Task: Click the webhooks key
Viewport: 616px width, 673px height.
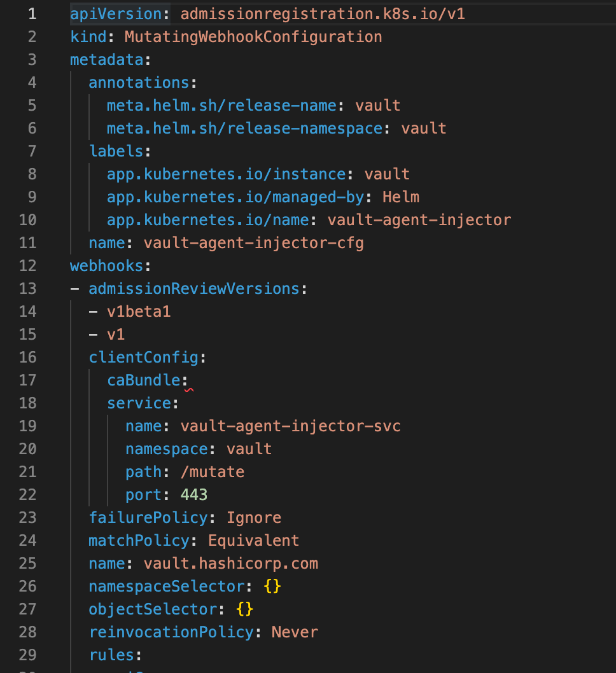Action: [x=107, y=266]
